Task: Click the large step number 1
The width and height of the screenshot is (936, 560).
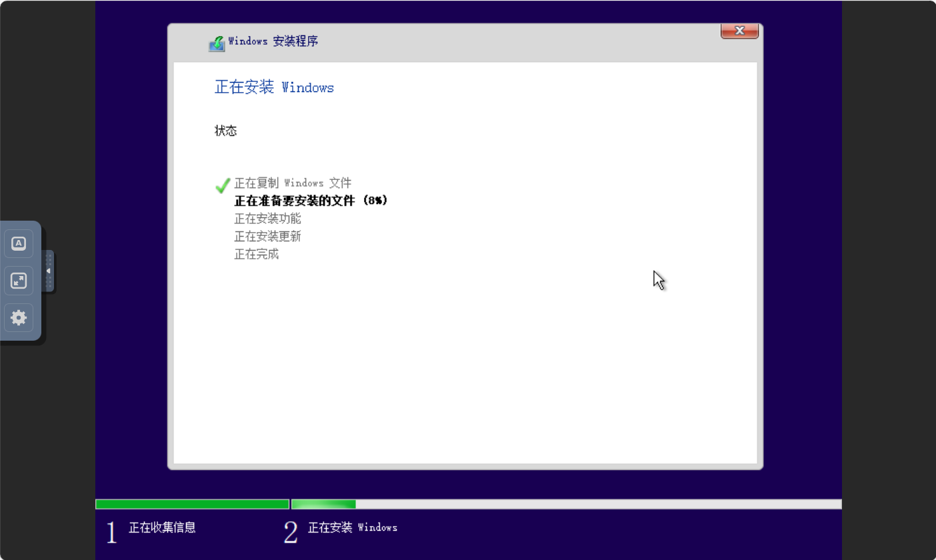Action: 111,532
